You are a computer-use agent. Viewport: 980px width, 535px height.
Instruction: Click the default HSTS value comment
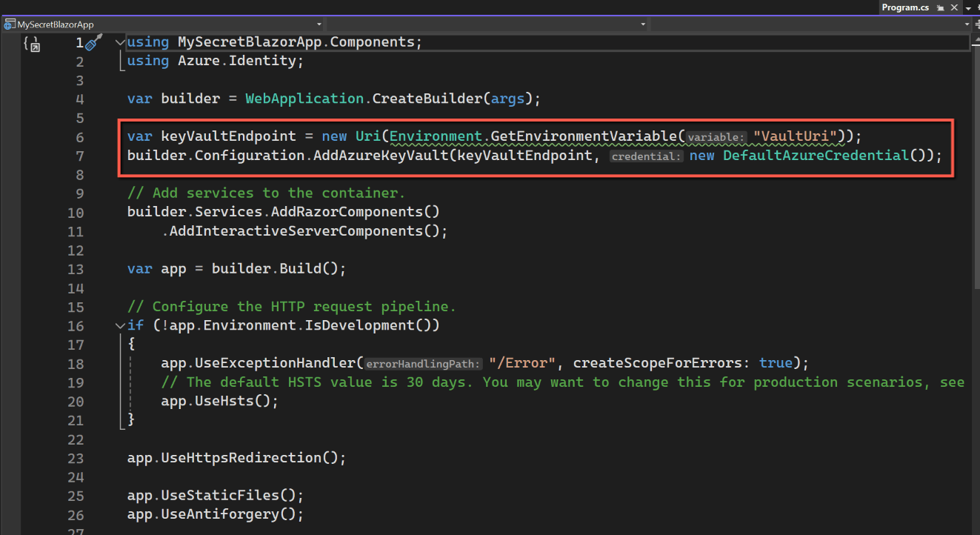563,382
